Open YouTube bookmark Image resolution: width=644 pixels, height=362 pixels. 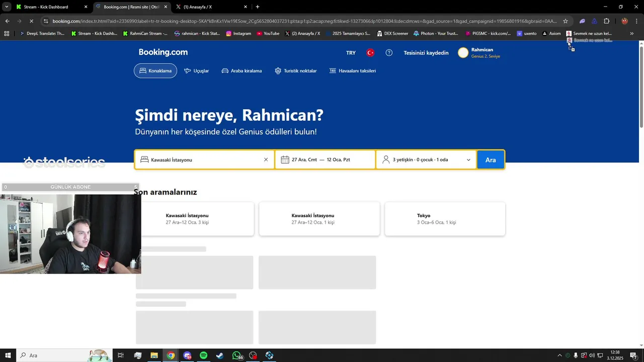coord(268,34)
